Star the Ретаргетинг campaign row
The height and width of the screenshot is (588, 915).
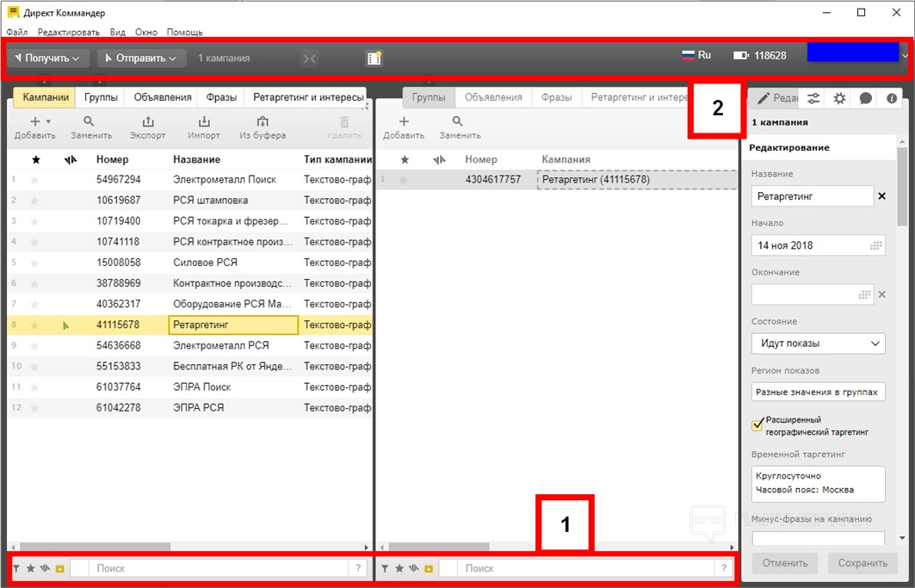[x=34, y=325]
